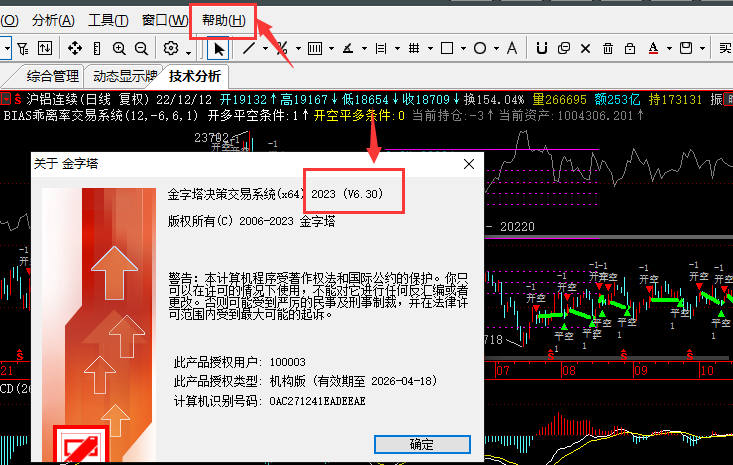This screenshot has width=733, height=465.
Task: Click the filter list icon in toolbar
Action: (22, 48)
